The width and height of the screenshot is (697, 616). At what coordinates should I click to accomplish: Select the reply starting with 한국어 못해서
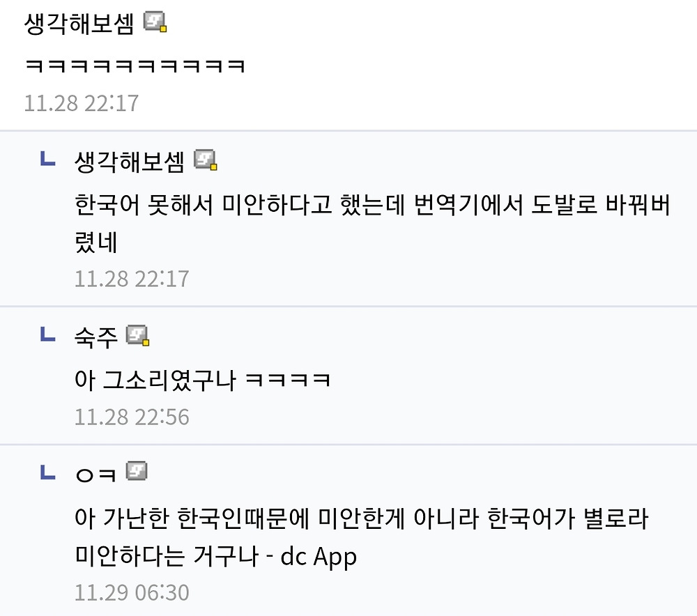pos(372,207)
